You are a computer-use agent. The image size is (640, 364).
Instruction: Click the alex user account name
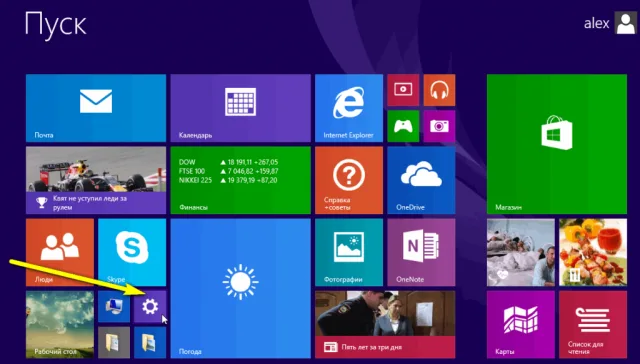coord(596,24)
